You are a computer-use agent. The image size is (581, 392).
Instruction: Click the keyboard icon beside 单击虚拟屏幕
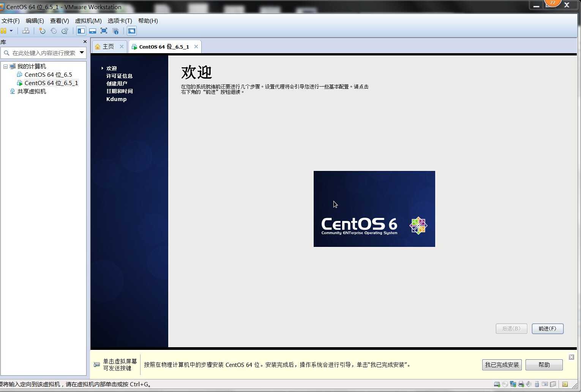[97, 365]
